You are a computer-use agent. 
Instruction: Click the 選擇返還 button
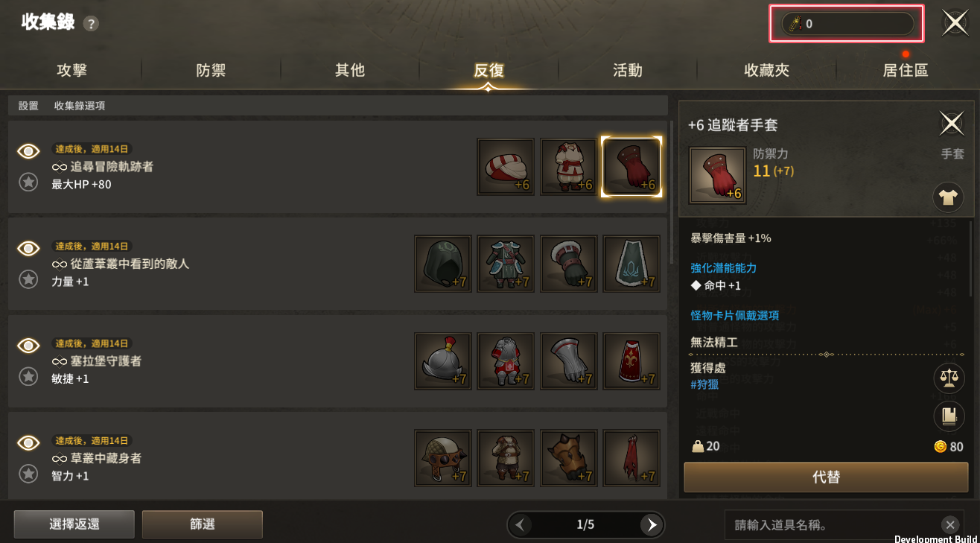[74, 524]
